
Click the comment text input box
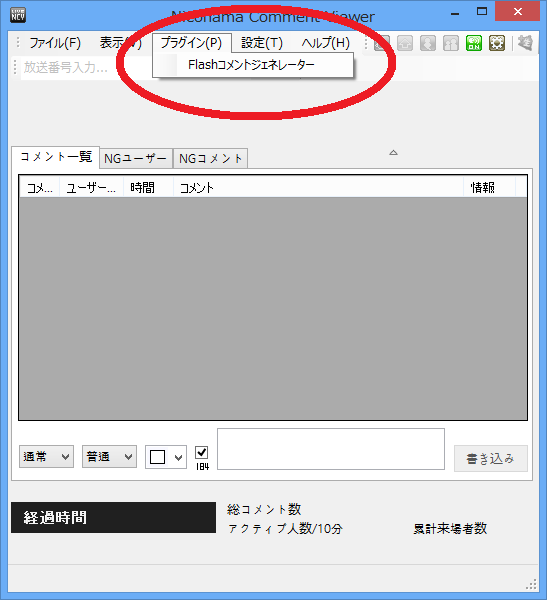[x=331, y=449]
